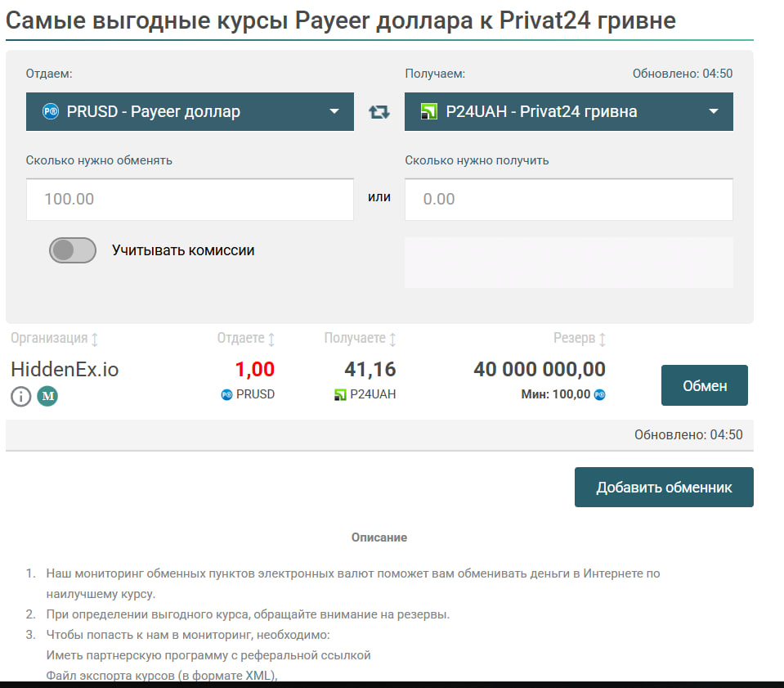Viewport: 784px width, 688px height.
Task: Open the PRUSD Payeer доллар dropdown
Action: click(190, 112)
